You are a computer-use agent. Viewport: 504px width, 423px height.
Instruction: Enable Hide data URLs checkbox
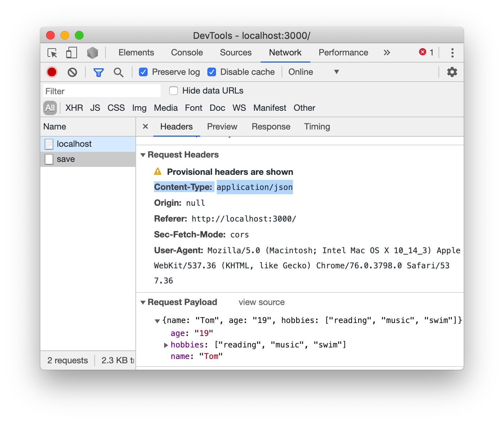(x=174, y=91)
